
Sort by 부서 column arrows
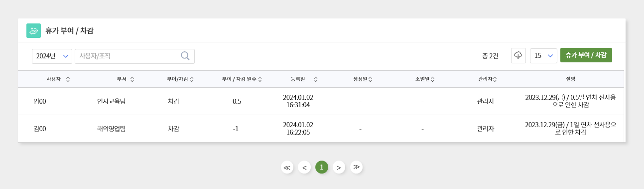click(x=132, y=79)
